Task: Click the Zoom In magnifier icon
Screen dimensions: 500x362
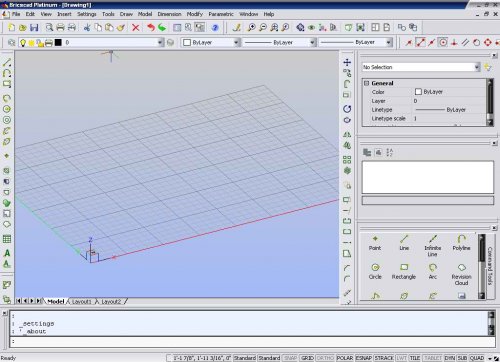Action: (x=251, y=27)
